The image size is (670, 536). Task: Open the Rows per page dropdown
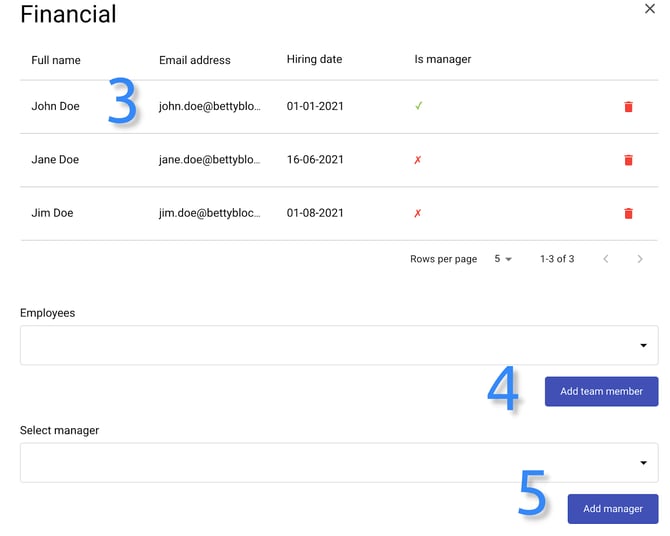[502, 259]
